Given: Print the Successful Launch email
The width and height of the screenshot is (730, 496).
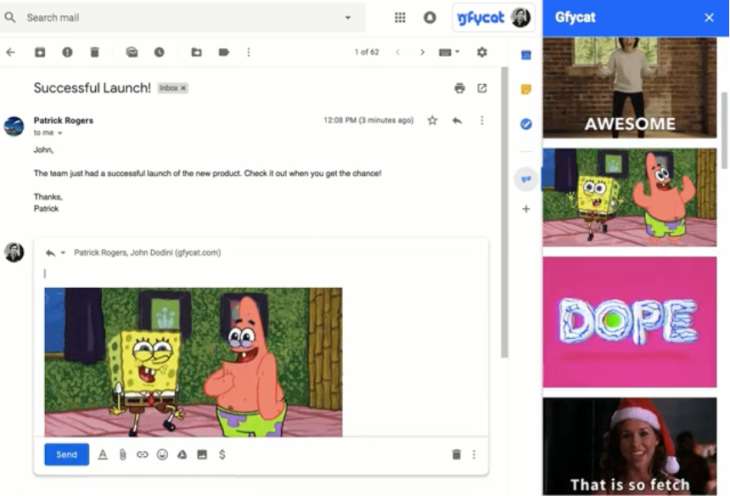Looking at the screenshot, I should pyautogui.click(x=460, y=88).
